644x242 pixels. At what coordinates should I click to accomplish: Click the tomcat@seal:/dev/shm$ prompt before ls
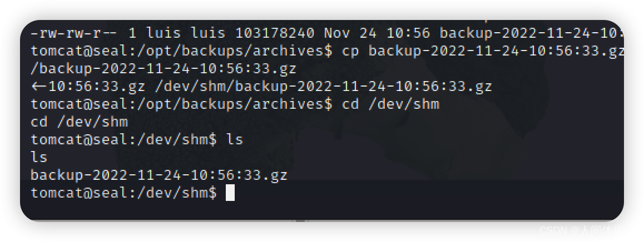123,139
